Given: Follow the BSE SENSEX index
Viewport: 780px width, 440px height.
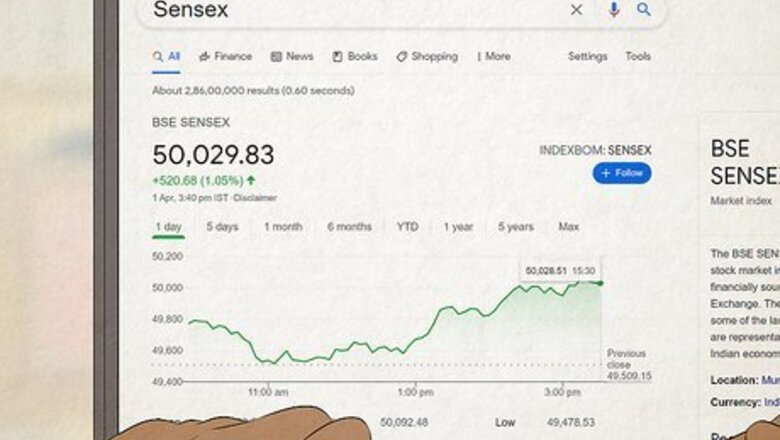Looking at the screenshot, I should 621,173.
